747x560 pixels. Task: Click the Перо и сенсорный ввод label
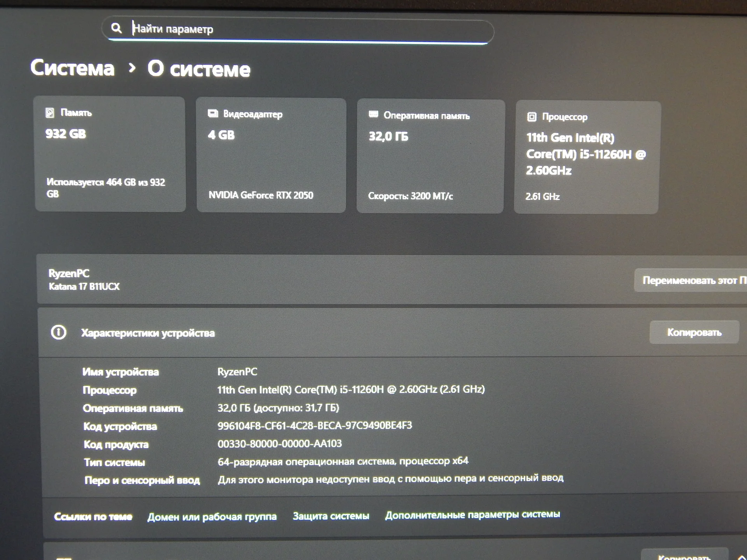click(x=142, y=481)
